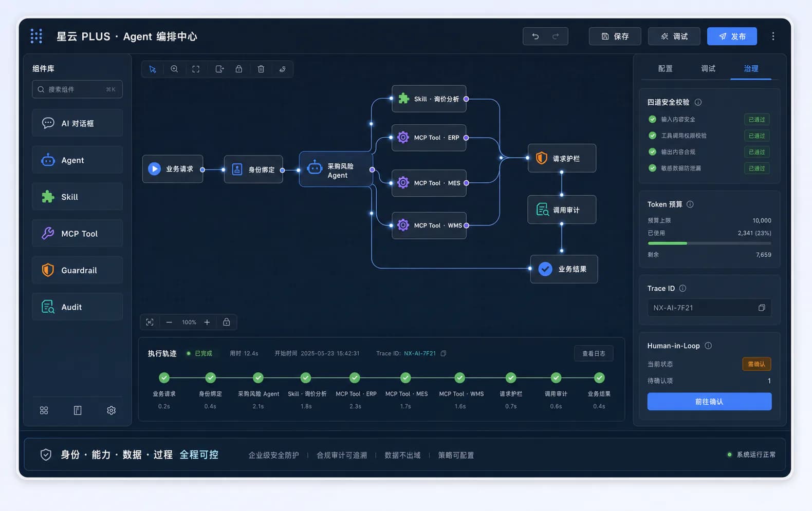The image size is (812, 511).
Task: Click the trash delete toolbar icon
Action: coord(261,69)
